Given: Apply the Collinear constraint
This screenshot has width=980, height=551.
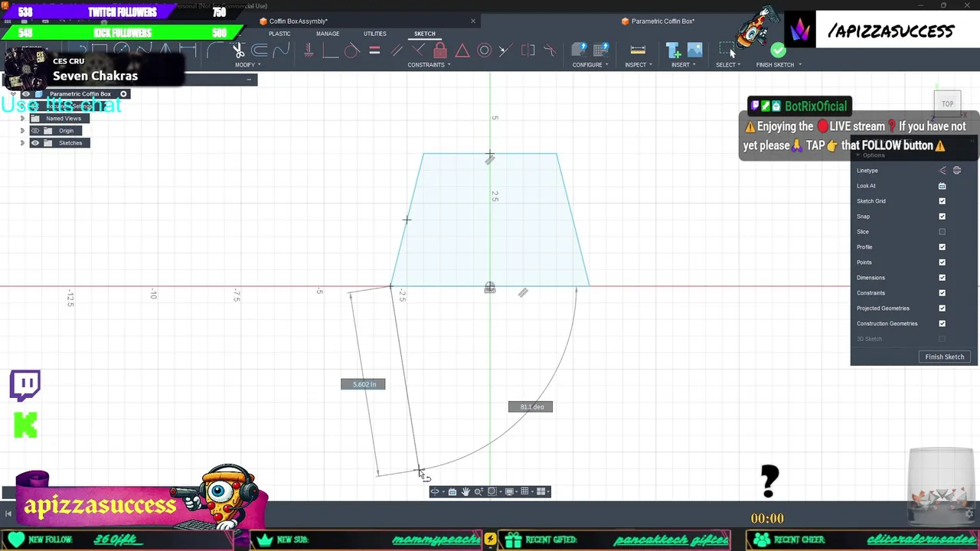Looking at the screenshot, I should (x=505, y=51).
